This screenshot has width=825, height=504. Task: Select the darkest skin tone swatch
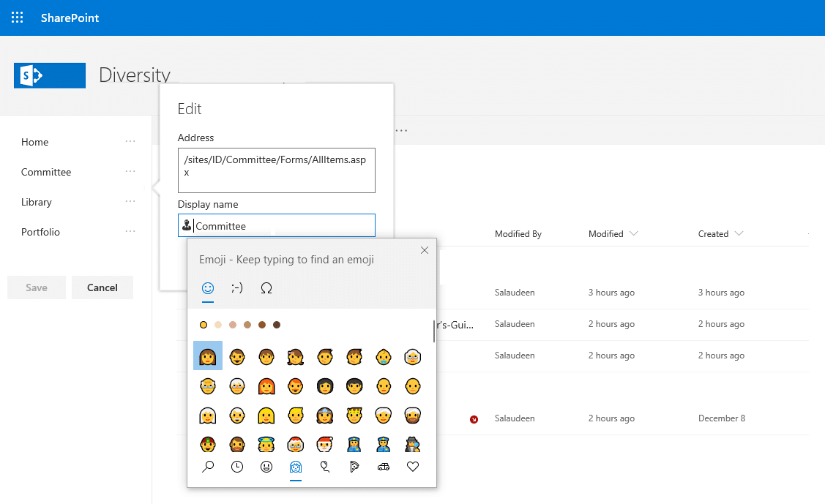pos(276,324)
